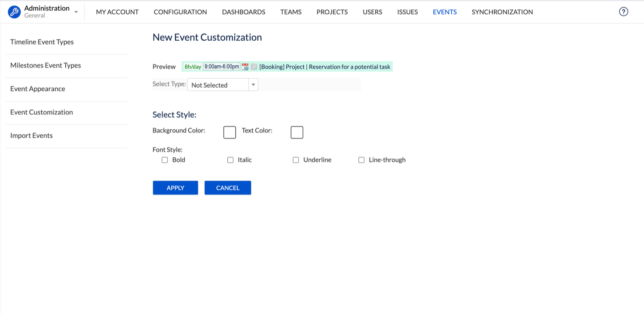Click the calendar icon in preview
This screenshot has width=644, height=314.
point(245,67)
